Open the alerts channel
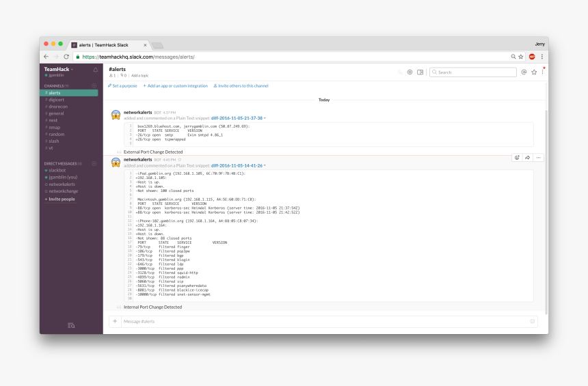This screenshot has width=588, height=386. [x=69, y=92]
